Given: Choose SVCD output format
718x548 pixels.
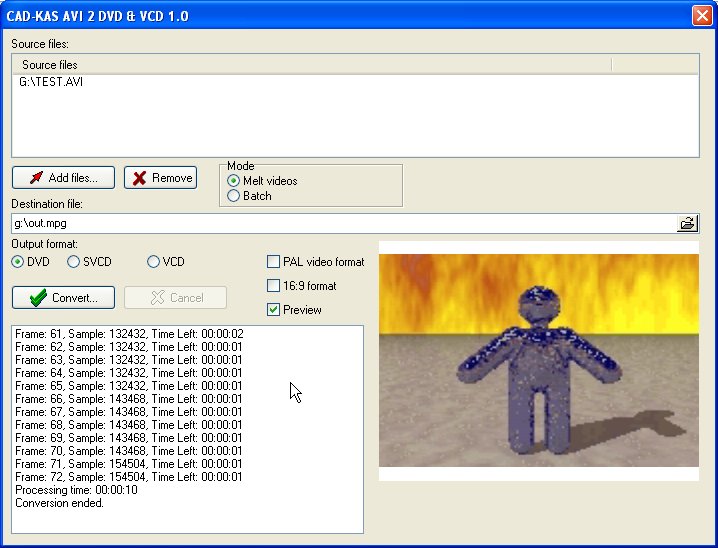Looking at the screenshot, I should click(x=74, y=262).
